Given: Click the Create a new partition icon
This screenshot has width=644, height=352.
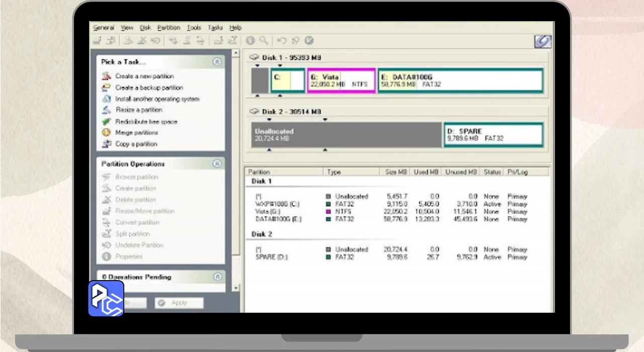Looking at the screenshot, I should click(106, 76).
